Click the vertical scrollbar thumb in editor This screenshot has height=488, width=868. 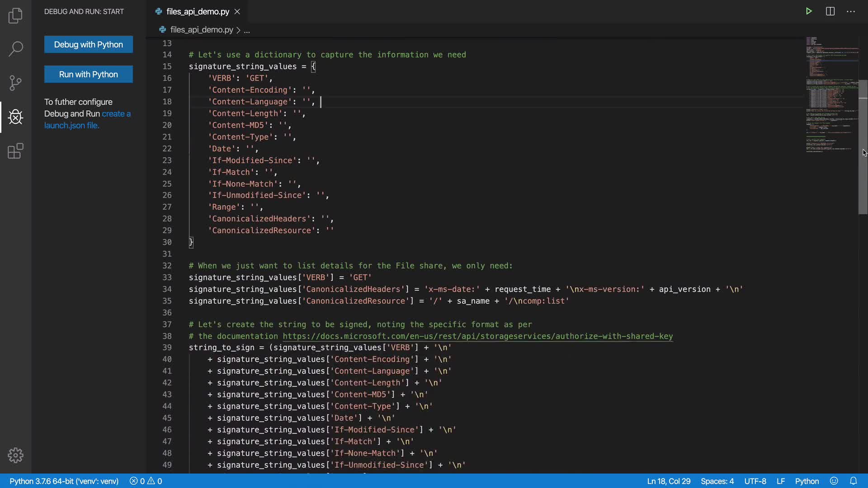tap(863, 147)
